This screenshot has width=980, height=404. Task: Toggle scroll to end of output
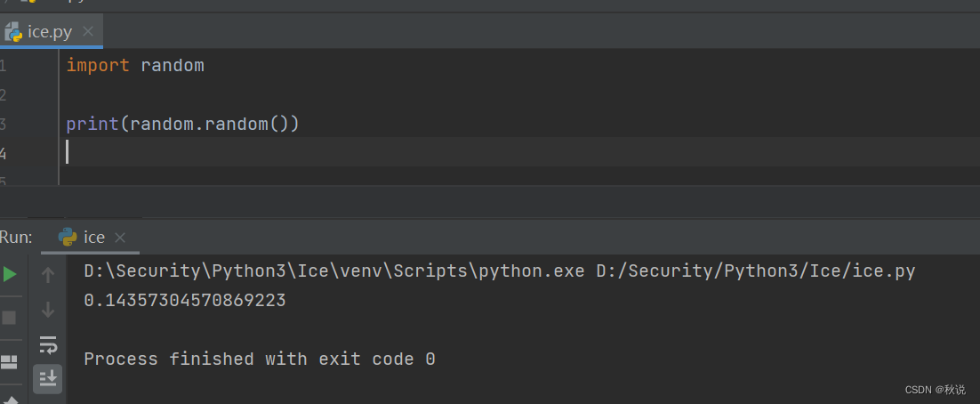point(48,378)
